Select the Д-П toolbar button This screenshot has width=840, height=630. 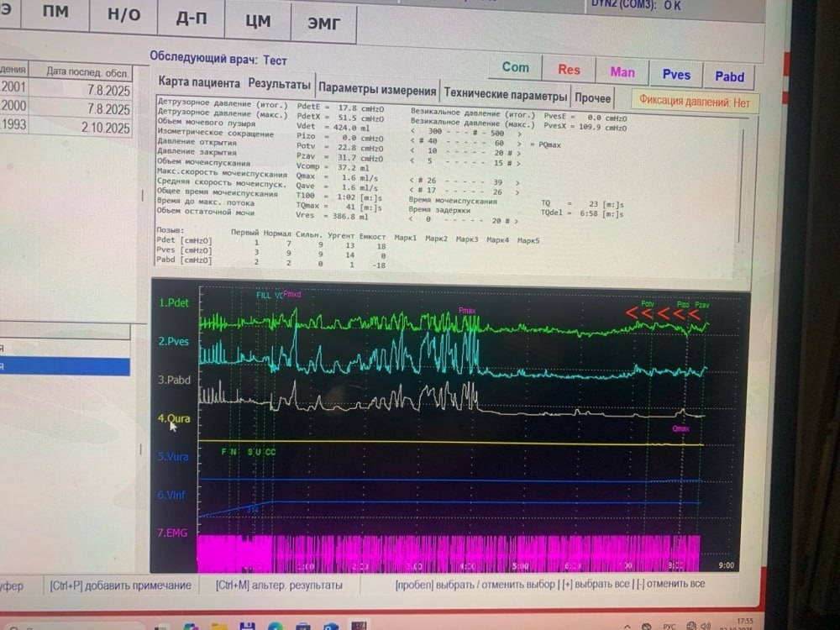(192, 17)
